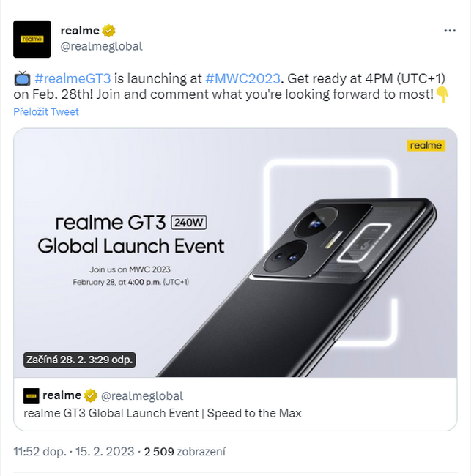Image resolution: width=474 pixels, height=476 pixels.
Task: Click the verified badge in the embedded card
Action: 91,396
